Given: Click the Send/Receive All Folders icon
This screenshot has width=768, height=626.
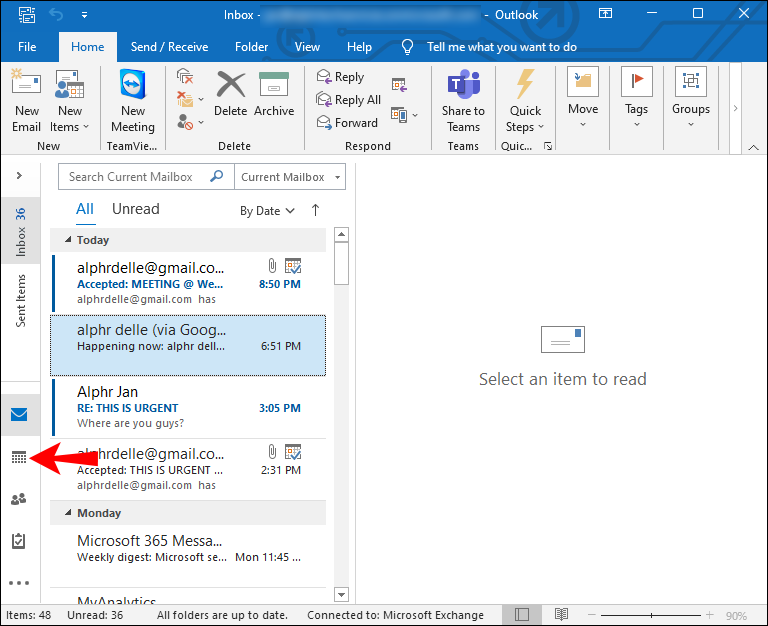Looking at the screenshot, I should coord(27,15).
